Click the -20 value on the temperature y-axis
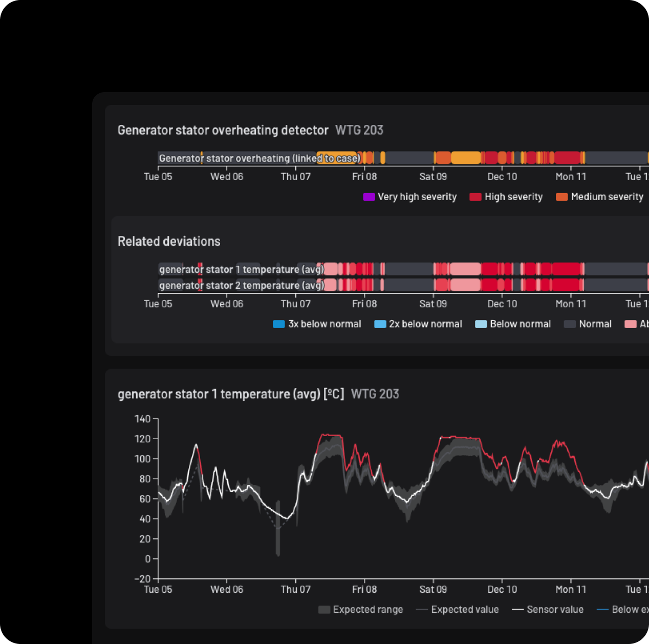This screenshot has width=649, height=644. pyautogui.click(x=143, y=579)
